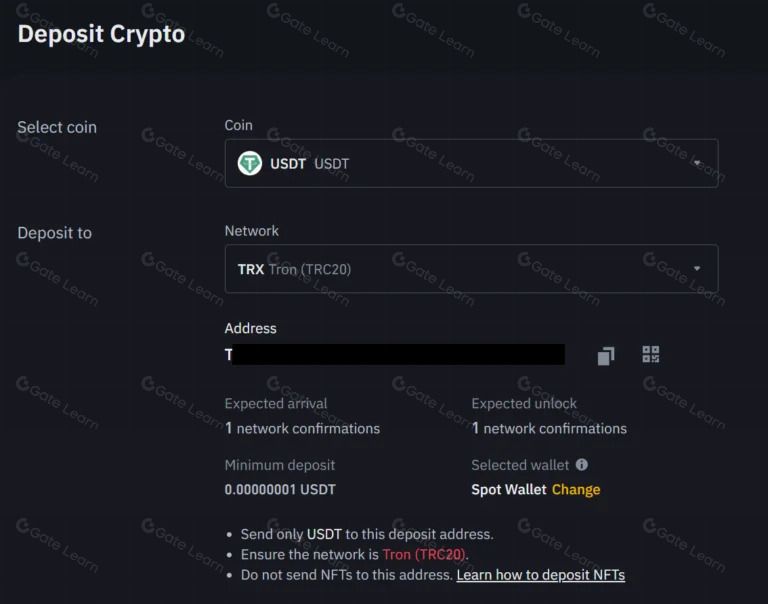Viewport: 768px width, 604px height.
Task: Click the Expected unlock label
Action: [x=524, y=404]
